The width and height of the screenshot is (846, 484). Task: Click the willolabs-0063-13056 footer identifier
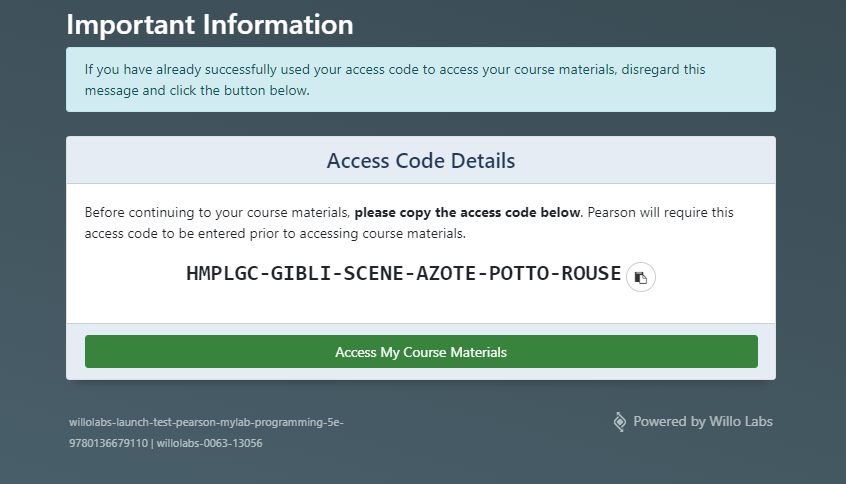[210, 443]
